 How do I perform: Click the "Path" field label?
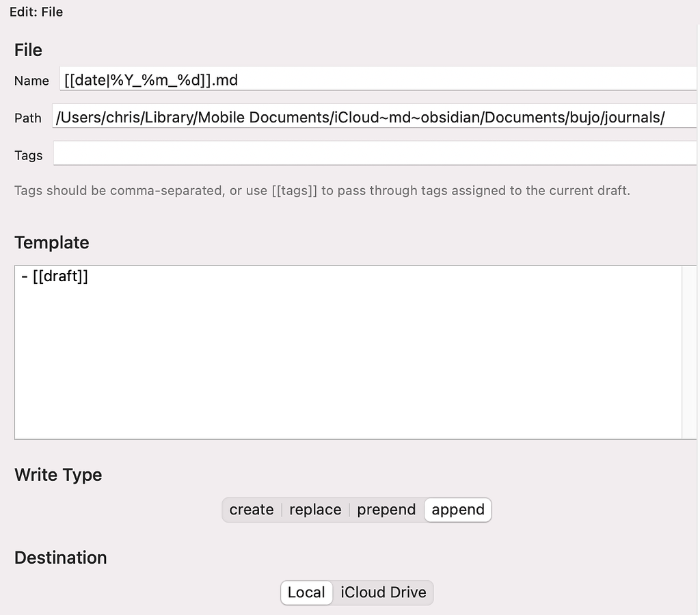pyautogui.click(x=27, y=117)
